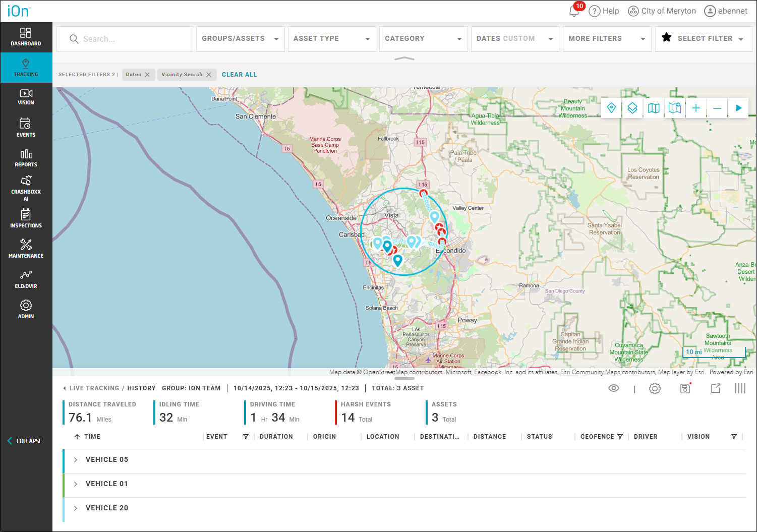Zoom out on the map
This screenshot has height=532, width=757.
(x=717, y=108)
